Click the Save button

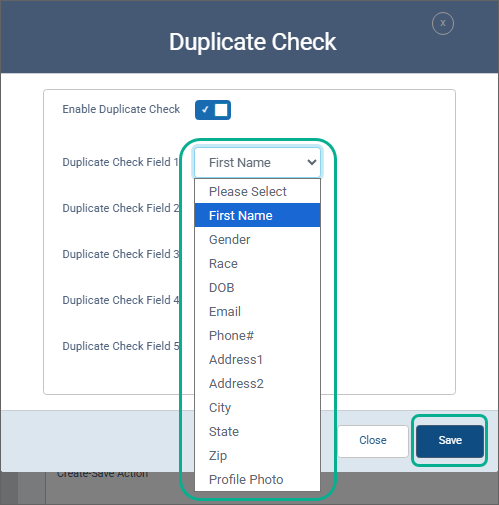point(450,440)
